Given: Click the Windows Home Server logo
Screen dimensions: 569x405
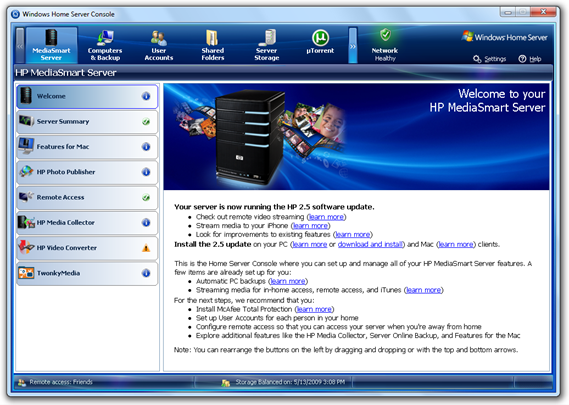Looking at the screenshot, I should [x=505, y=37].
